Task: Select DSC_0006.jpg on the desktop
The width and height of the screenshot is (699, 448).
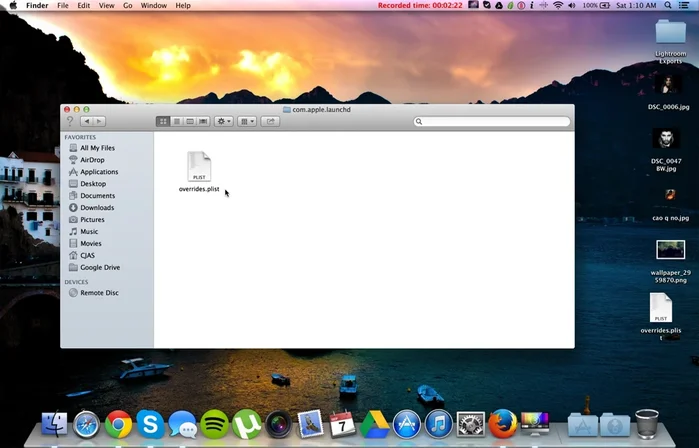Action: click(x=668, y=93)
